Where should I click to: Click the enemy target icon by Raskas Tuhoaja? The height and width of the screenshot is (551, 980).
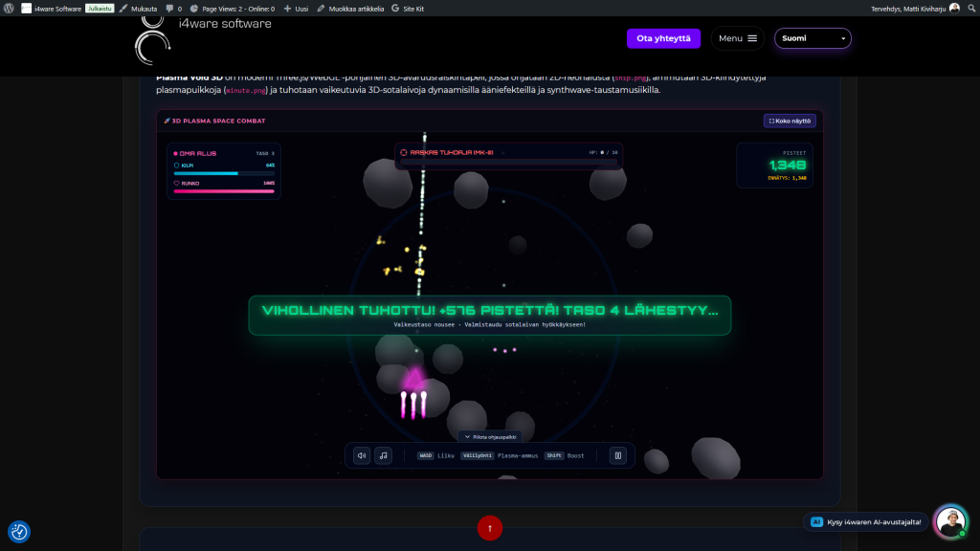click(403, 152)
